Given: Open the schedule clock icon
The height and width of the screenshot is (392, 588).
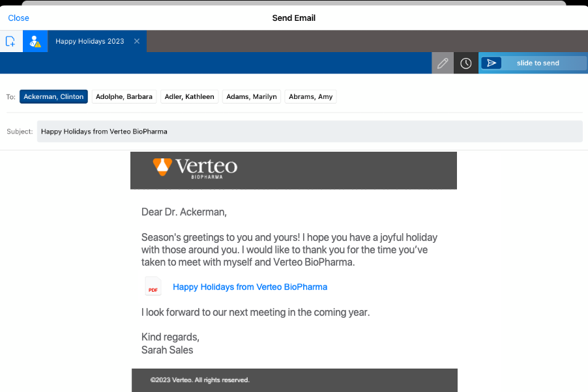Looking at the screenshot, I should pyautogui.click(x=466, y=63).
